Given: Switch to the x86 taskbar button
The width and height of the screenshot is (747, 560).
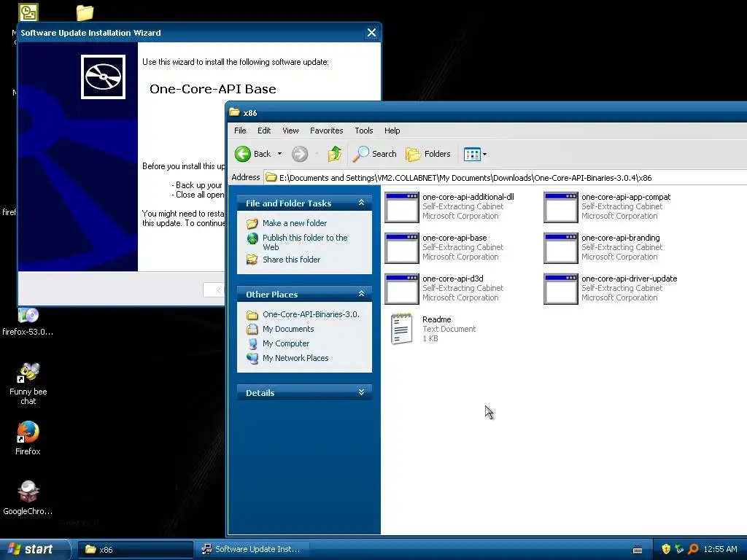Looking at the screenshot, I should pyautogui.click(x=135, y=550).
